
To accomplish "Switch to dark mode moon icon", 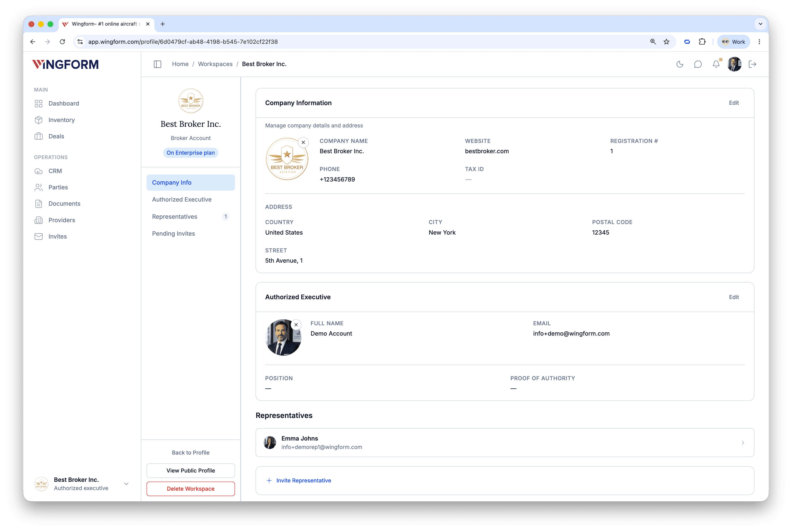I will (x=680, y=64).
